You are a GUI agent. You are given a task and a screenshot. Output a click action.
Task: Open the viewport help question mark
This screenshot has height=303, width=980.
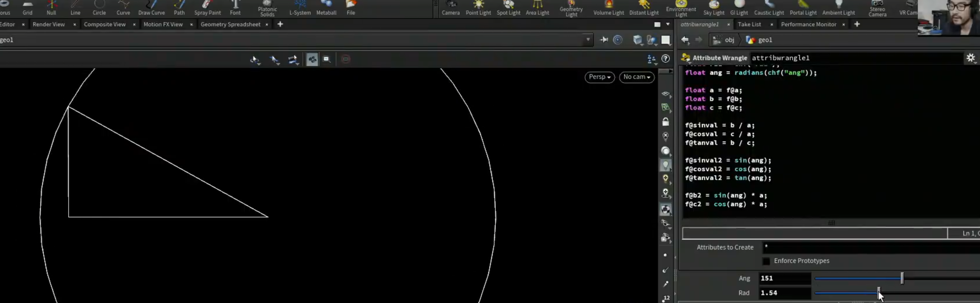tap(665, 59)
